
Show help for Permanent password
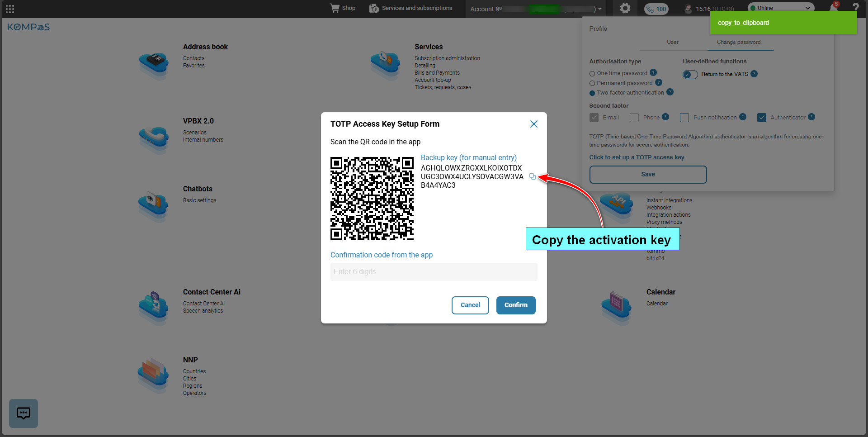659,82
